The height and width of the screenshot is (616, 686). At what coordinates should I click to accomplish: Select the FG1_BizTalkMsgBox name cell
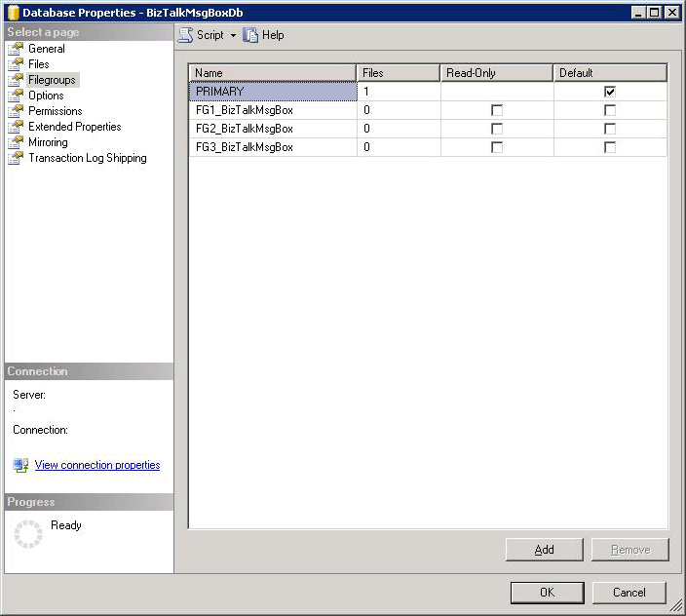[273, 110]
